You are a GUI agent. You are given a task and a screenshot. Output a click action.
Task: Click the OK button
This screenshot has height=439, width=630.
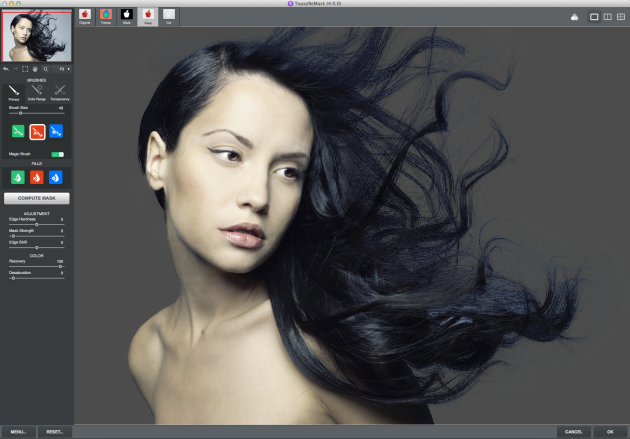[x=610, y=432]
